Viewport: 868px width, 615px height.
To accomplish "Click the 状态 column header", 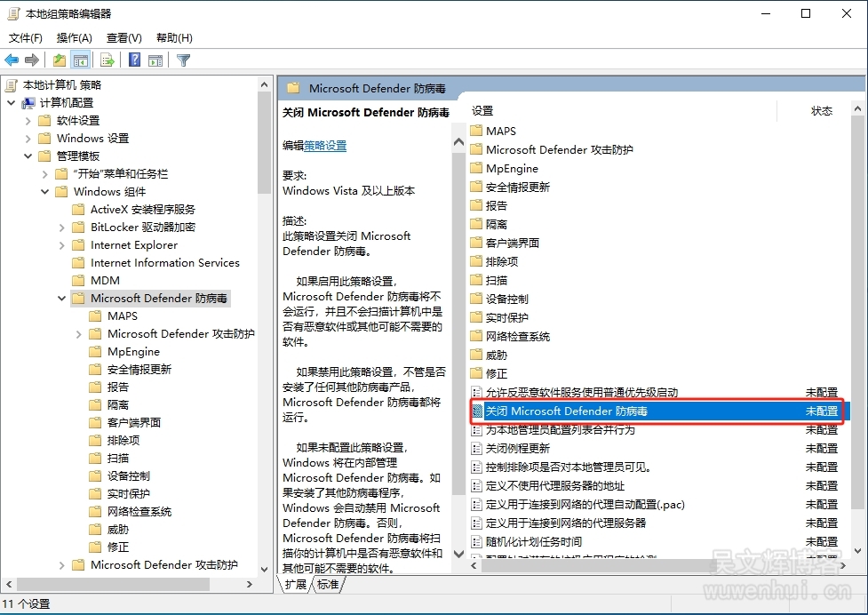I will tap(821, 111).
